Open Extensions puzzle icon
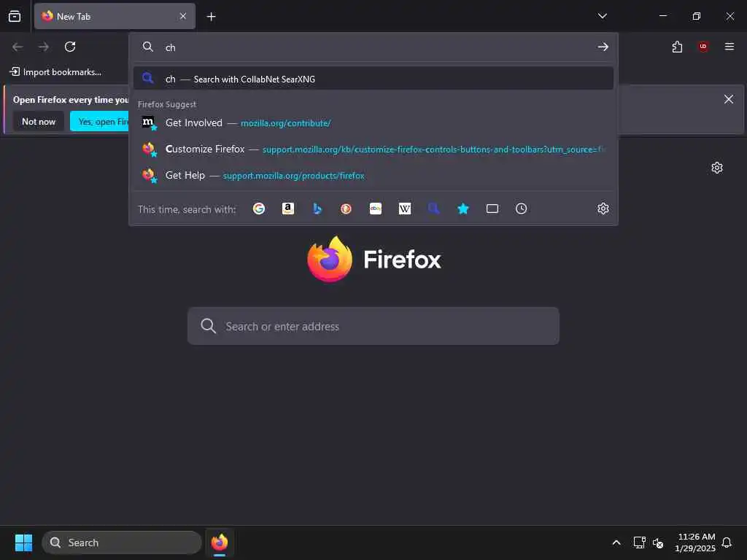 coord(677,47)
